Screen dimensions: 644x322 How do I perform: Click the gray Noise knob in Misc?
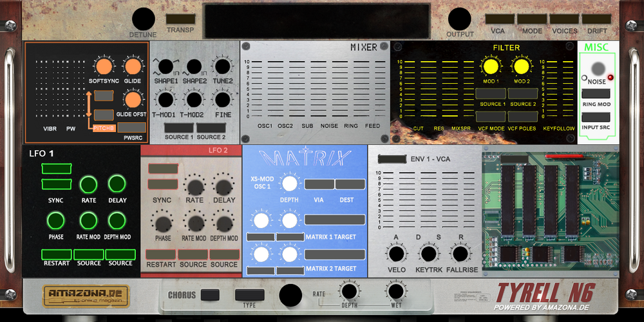(x=598, y=68)
